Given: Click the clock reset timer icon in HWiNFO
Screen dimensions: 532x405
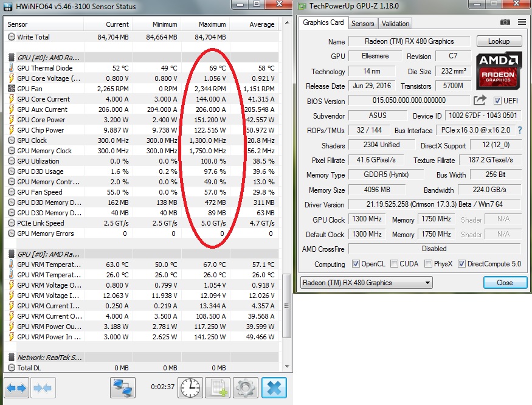Looking at the screenshot, I should tap(190, 388).
